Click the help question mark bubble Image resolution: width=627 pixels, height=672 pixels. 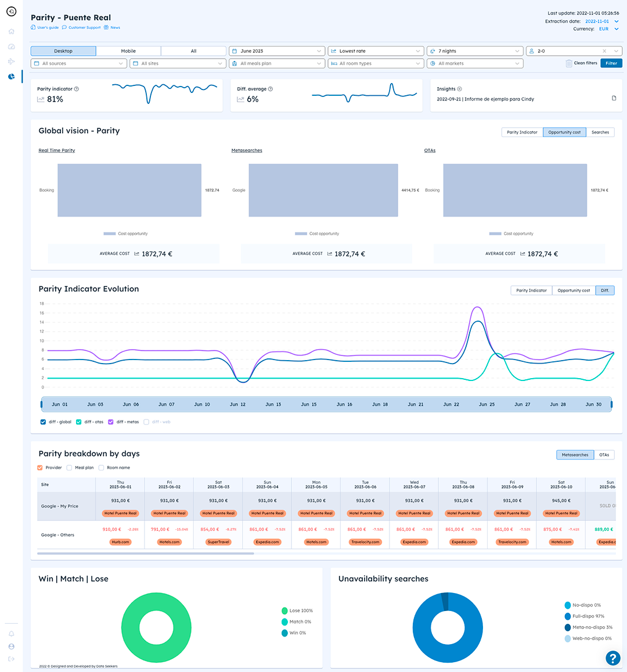click(x=613, y=658)
